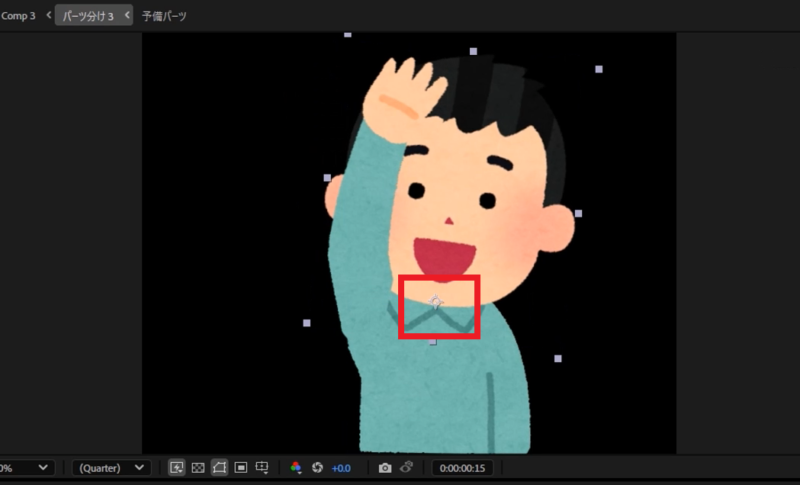Click the anchor point at character's collar
Screen dimensions: 800x485
click(435, 301)
